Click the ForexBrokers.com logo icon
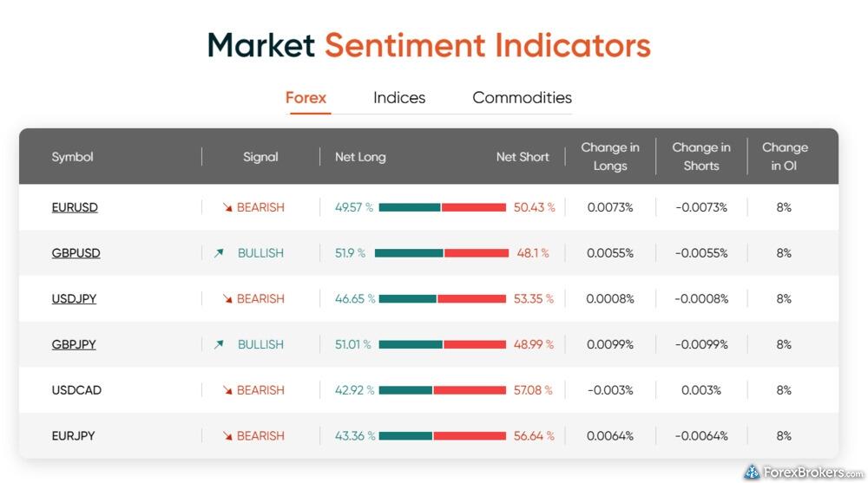868x483 pixels. (752, 472)
